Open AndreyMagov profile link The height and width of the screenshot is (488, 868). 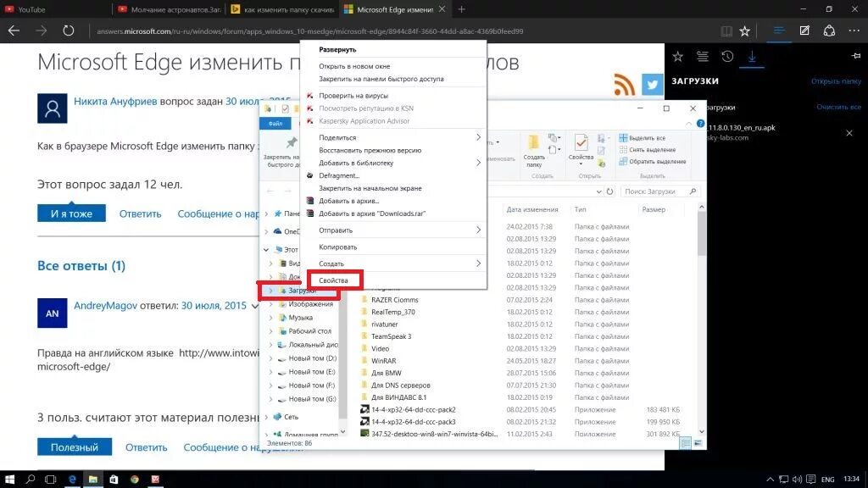point(105,305)
